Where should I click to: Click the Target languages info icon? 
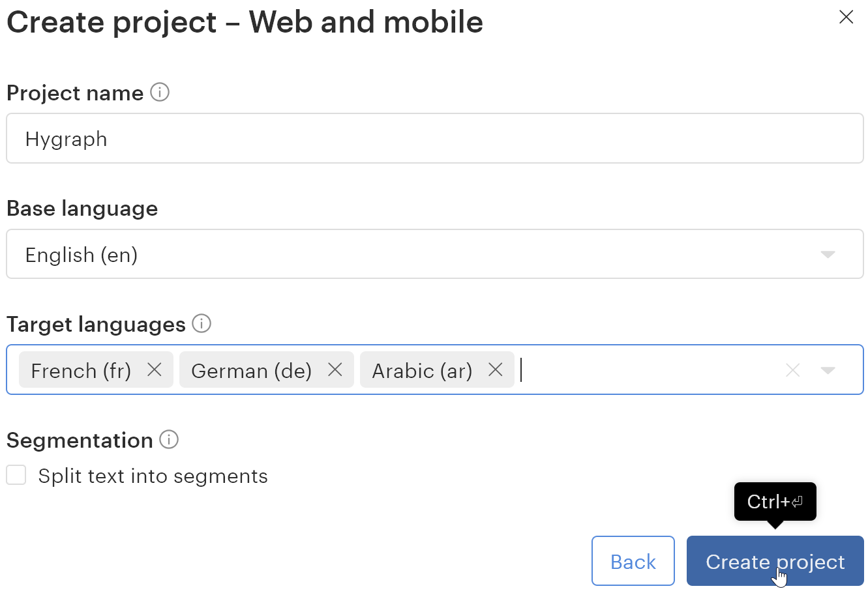point(202,323)
